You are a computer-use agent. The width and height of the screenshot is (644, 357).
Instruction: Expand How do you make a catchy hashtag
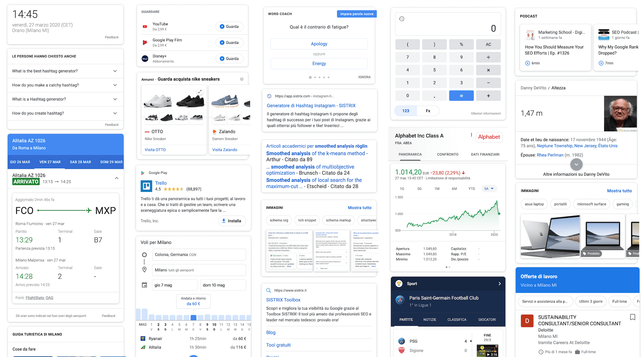(65, 85)
